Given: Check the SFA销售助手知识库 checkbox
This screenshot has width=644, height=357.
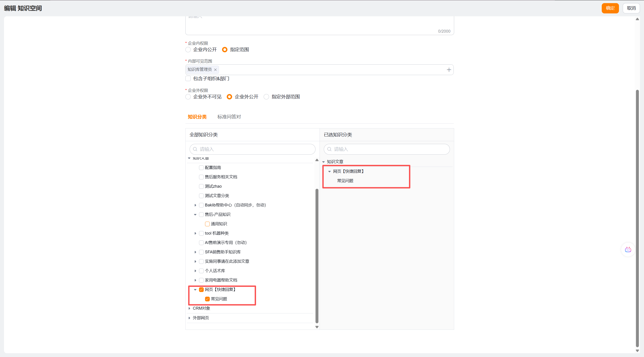Looking at the screenshot, I should [201, 252].
